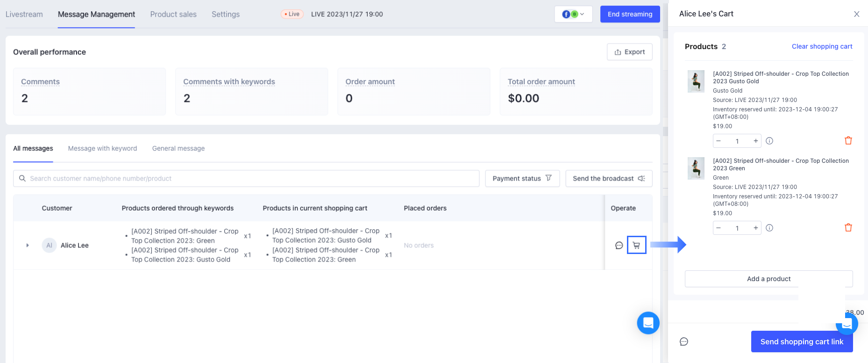This screenshot has width=868, height=363.
Task: Expand the Alice Lee customer row
Action: click(28, 245)
